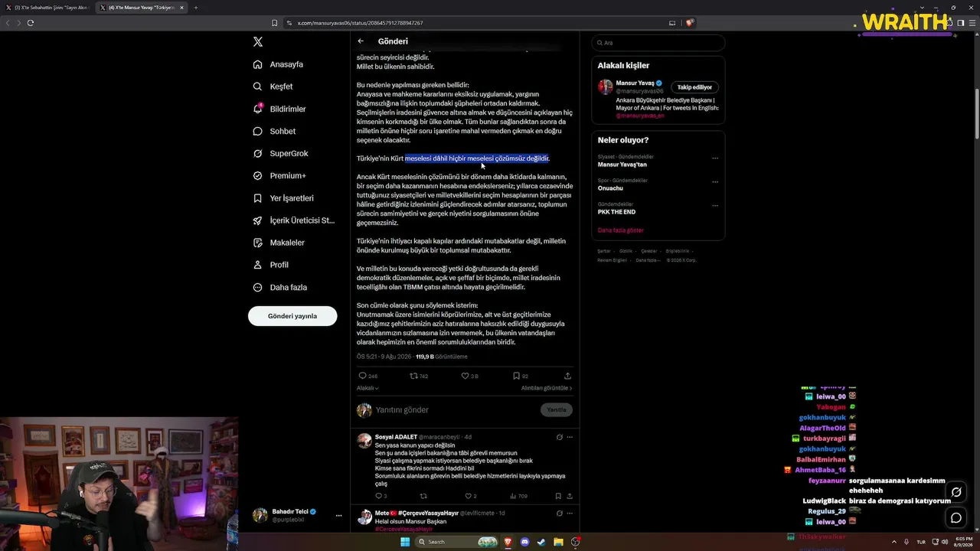
Task: Open Discord from the taskbar
Action: coord(524,542)
